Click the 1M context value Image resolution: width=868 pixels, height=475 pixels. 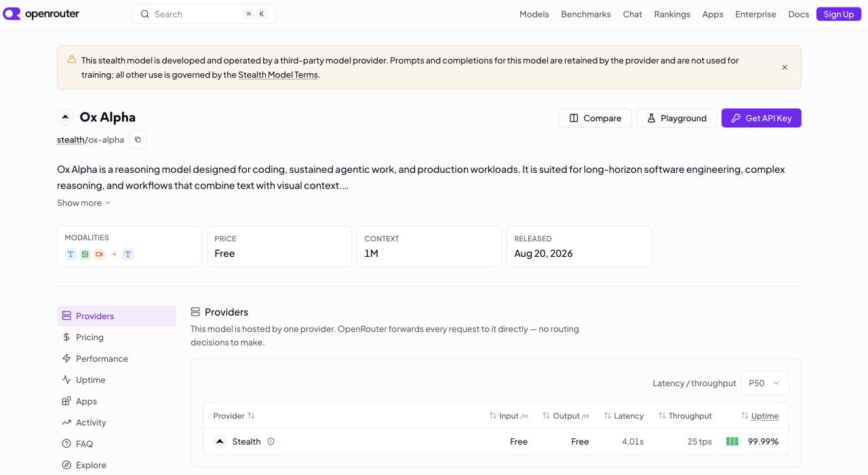click(x=371, y=253)
